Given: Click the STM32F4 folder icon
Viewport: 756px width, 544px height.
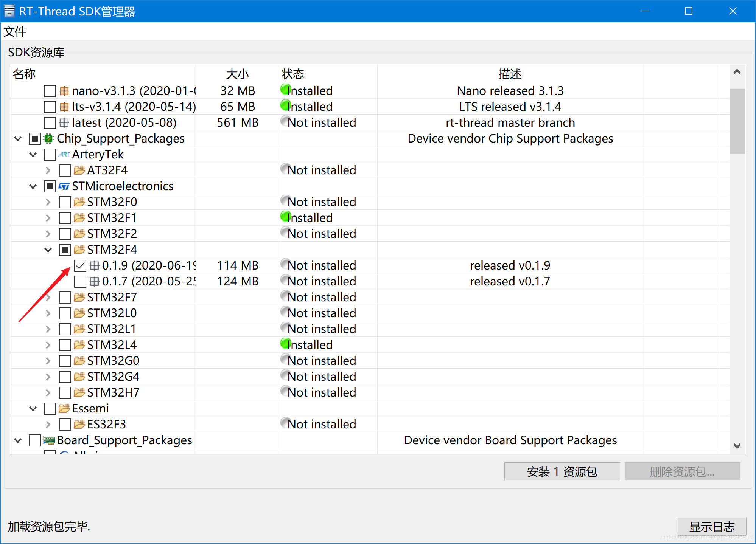Looking at the screenshot, I should pos(79,250).
